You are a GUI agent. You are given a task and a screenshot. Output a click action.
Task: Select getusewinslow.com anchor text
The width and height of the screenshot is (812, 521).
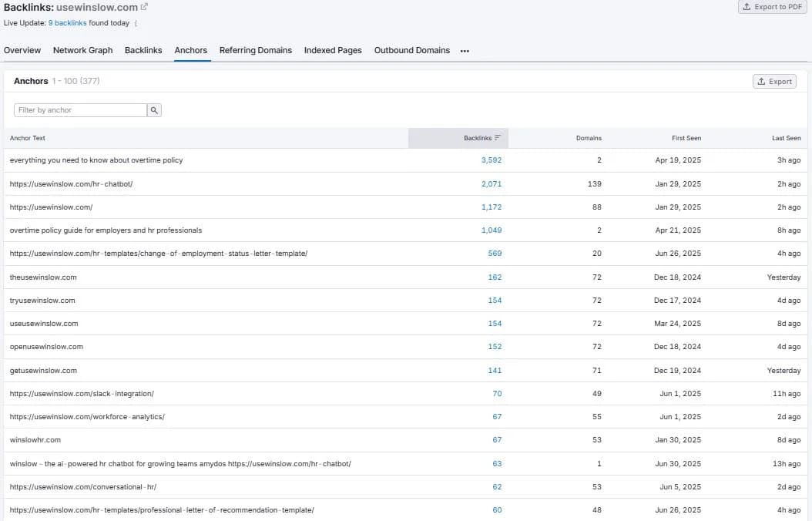(43, 370)
